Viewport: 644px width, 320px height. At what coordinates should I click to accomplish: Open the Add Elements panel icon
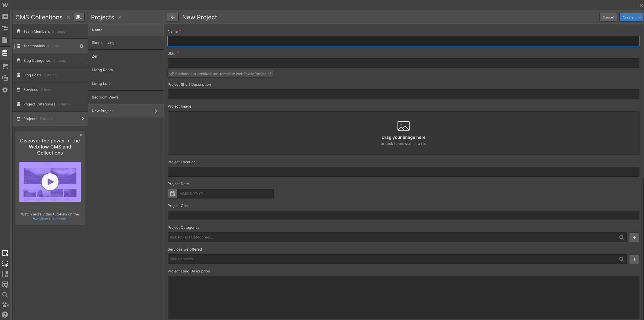click(x=5, y=16)
